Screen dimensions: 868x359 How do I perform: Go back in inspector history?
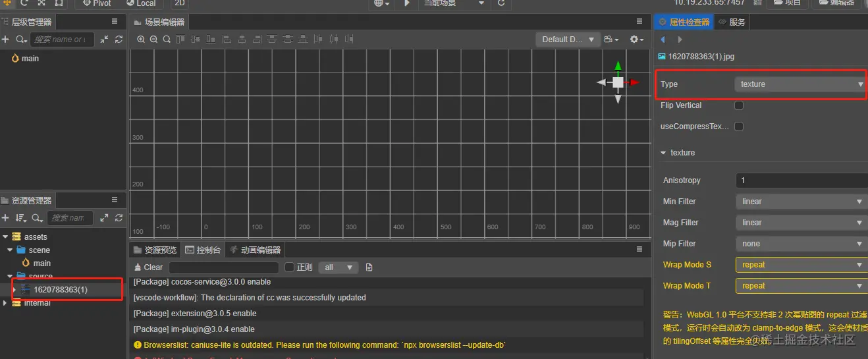(663, 40)
